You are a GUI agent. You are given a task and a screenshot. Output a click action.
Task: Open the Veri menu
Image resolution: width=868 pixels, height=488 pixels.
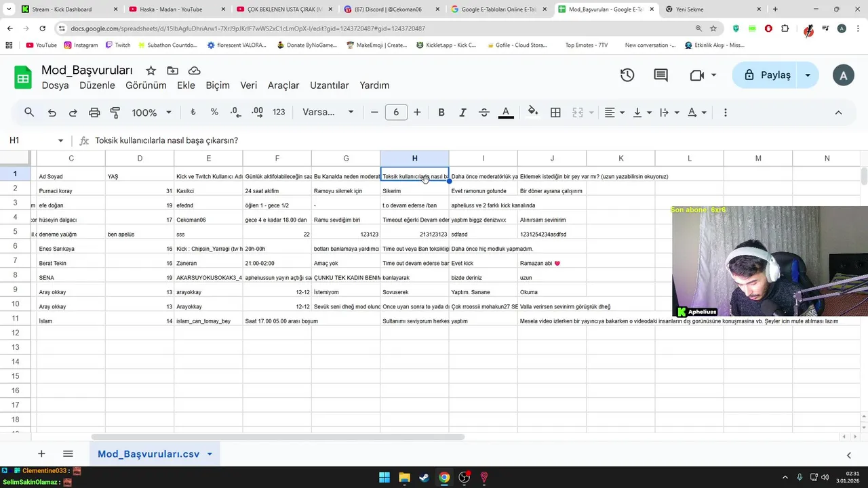tap(249, 85)
